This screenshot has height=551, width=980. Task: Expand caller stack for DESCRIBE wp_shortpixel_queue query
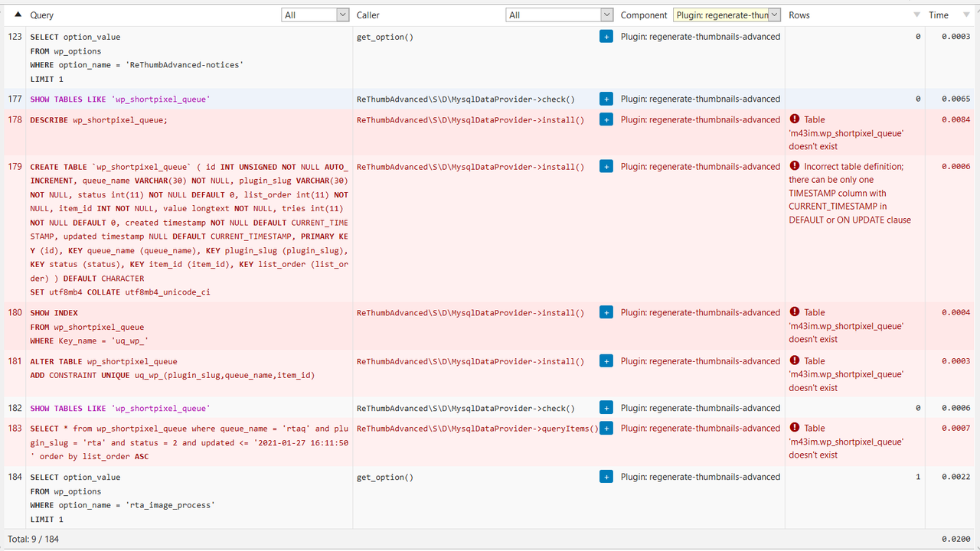pos(606,119)
